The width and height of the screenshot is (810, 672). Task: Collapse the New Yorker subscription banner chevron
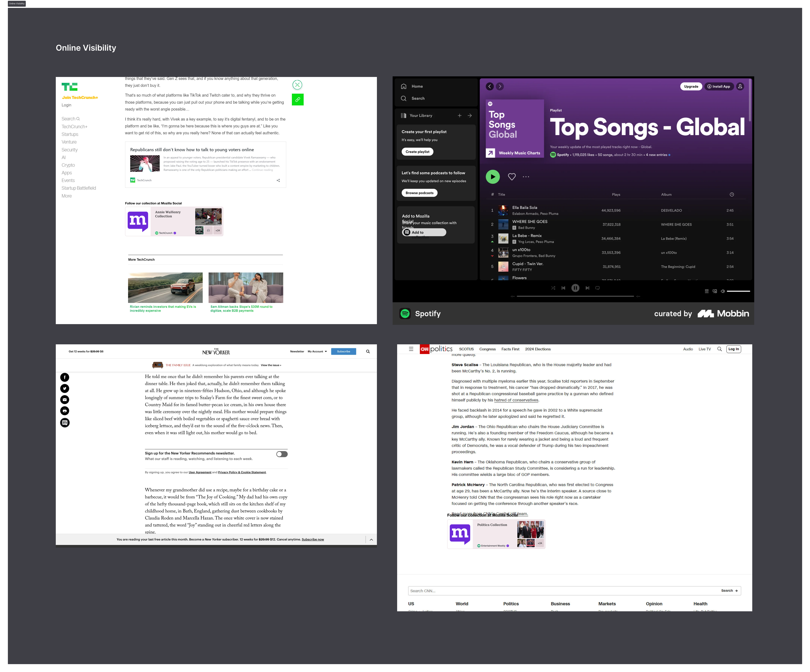371,539
